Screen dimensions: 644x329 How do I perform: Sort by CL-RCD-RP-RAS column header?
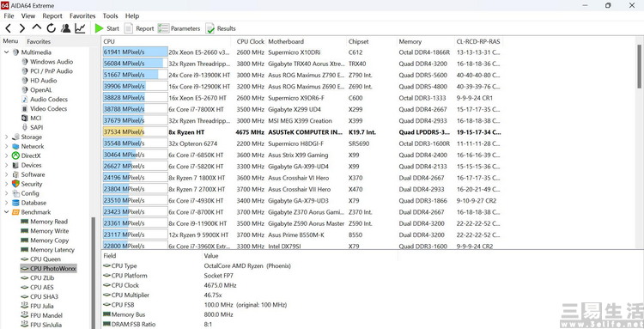click(x=478, y=41)
